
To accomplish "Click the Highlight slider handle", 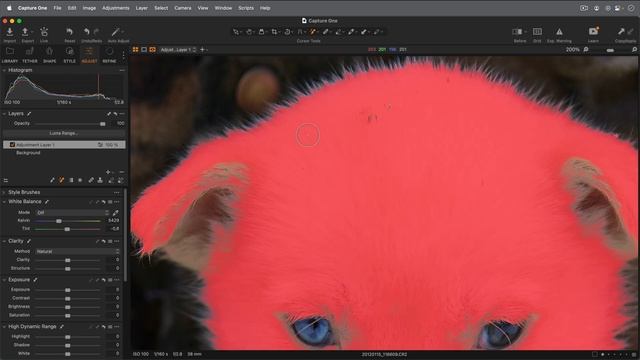I will tap(68, 337).
